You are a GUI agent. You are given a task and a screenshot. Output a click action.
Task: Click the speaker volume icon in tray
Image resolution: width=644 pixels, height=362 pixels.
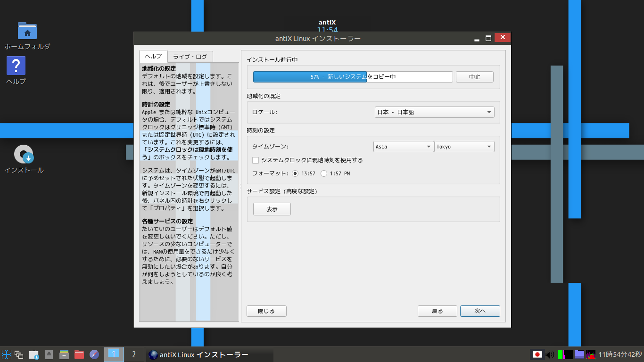point(550,354)
